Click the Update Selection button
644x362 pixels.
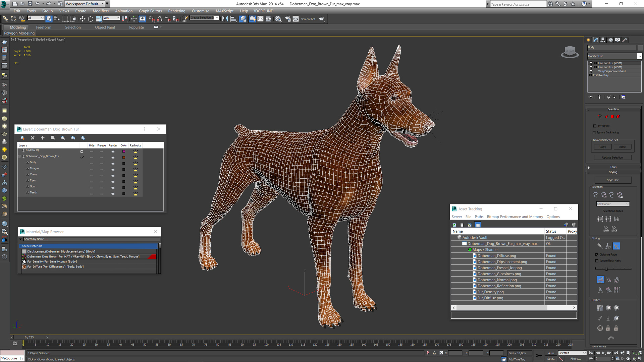pos(612,158)
